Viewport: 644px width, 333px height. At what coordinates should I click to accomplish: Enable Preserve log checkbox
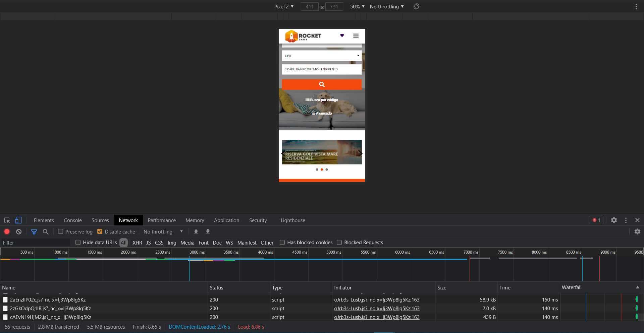[61, 231]
